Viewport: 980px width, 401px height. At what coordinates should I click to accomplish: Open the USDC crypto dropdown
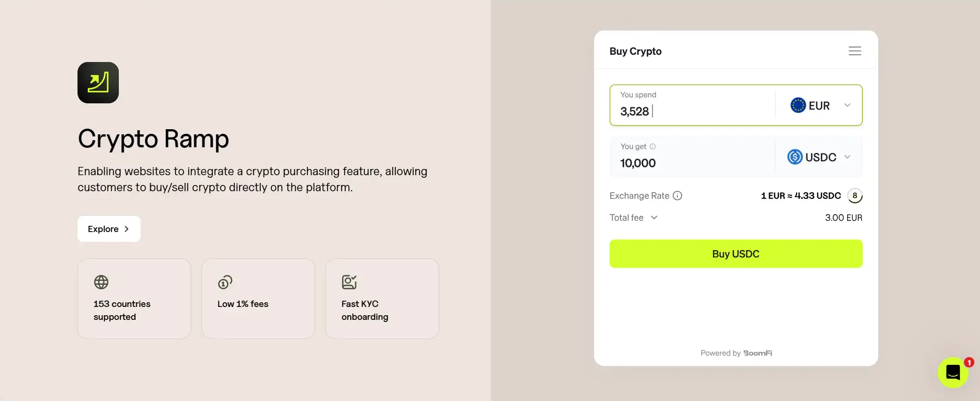pos(847,157)
